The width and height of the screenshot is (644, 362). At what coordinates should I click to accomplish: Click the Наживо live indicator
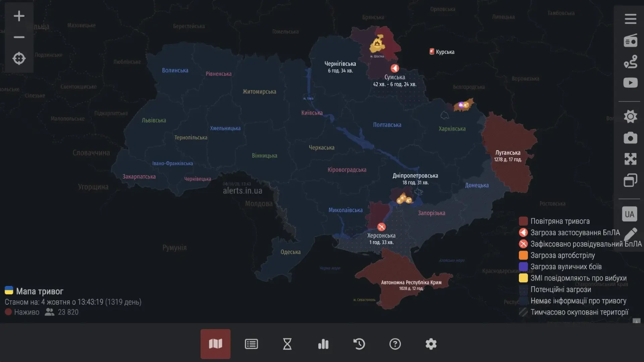coord(22,312)
